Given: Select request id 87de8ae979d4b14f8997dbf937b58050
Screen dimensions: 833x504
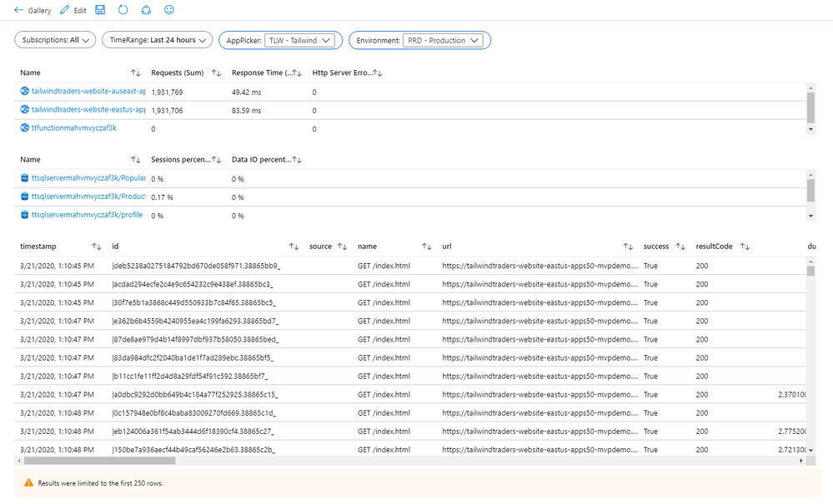Looking at the screenshot, I should (195, 340).
